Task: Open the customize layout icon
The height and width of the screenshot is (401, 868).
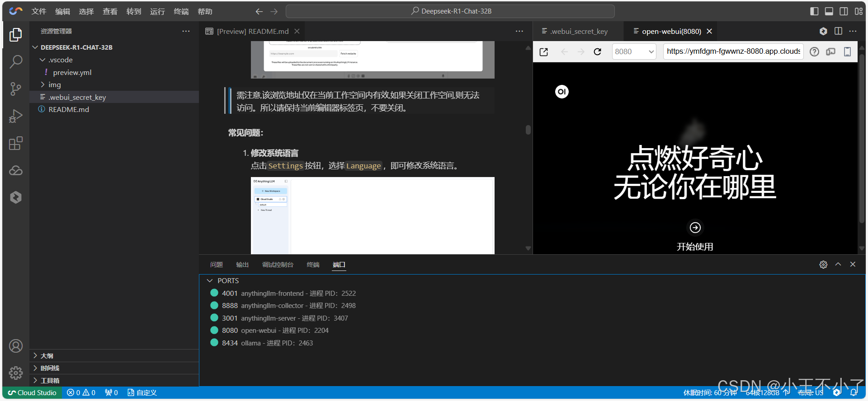Action: (x=859, y=11)
